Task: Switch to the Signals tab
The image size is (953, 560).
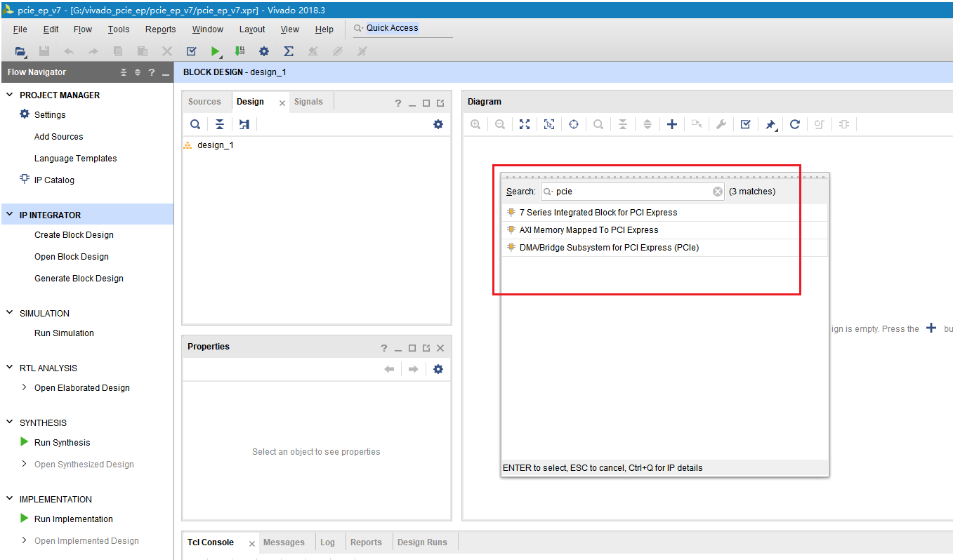Action: (308, 102)
